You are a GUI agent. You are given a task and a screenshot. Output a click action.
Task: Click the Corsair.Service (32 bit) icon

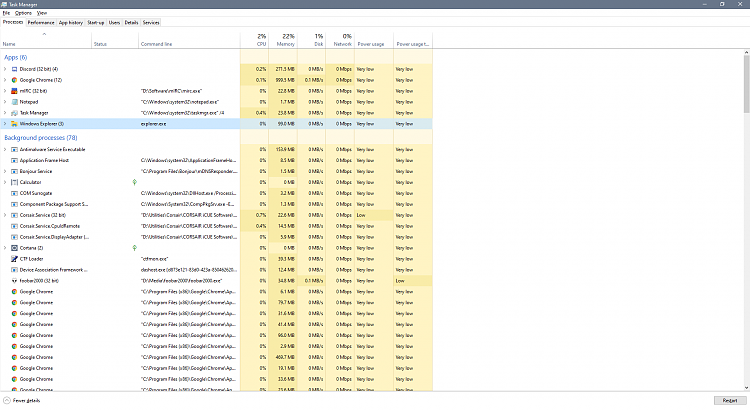(14, 215)
